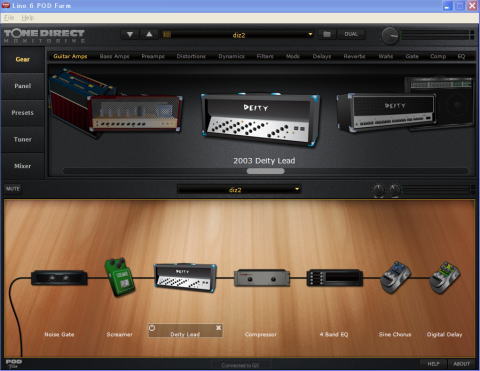This screenshot has width=480, height=371.
Task: Expand top diz2 preset dropdown arrow
Action: point(310,34)
